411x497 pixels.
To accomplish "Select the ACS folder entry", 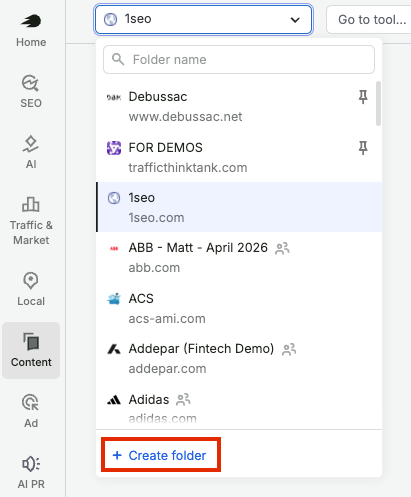I will (239, 308).
